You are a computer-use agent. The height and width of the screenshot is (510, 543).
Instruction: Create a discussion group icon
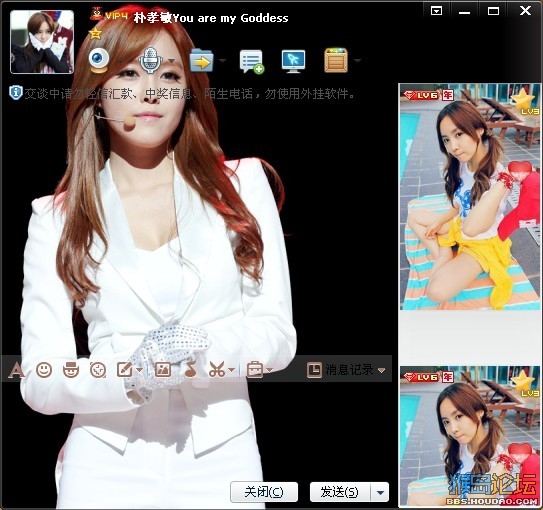coord(252,62)
